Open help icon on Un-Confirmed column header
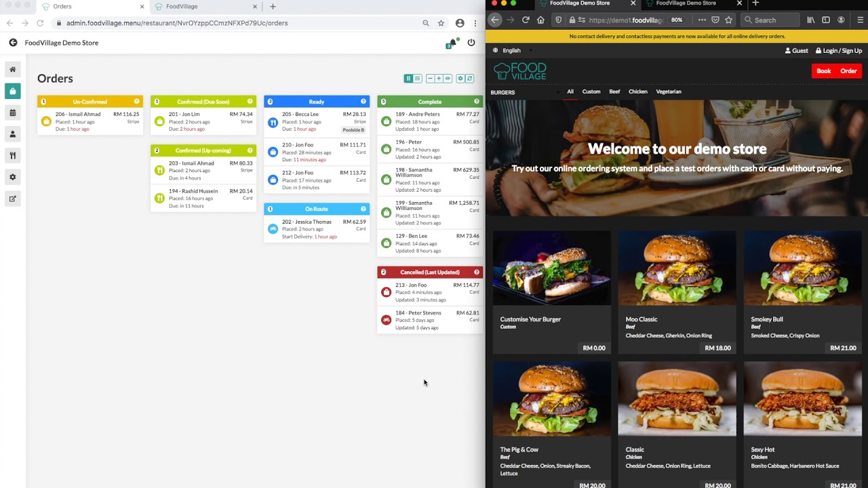Image resolution: width=868 pixels, height=488 pixels. pos(136,102)
